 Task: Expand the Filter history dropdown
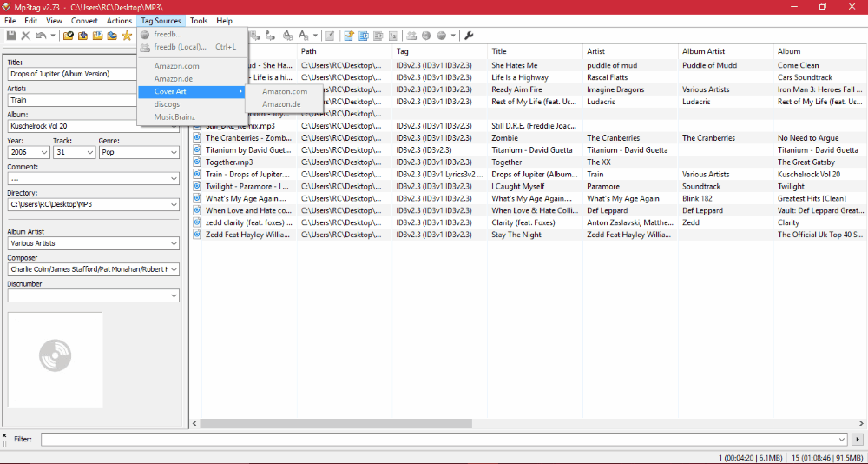click(843, 439)
